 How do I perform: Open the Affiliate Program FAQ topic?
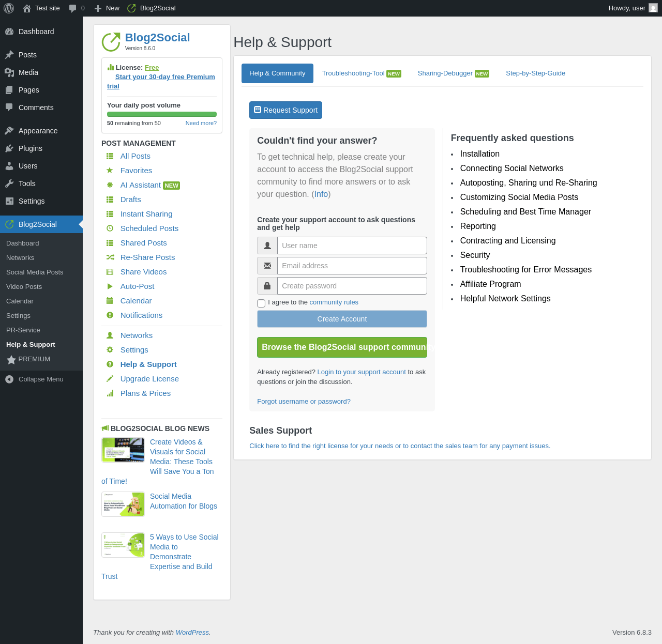point(490,284)
